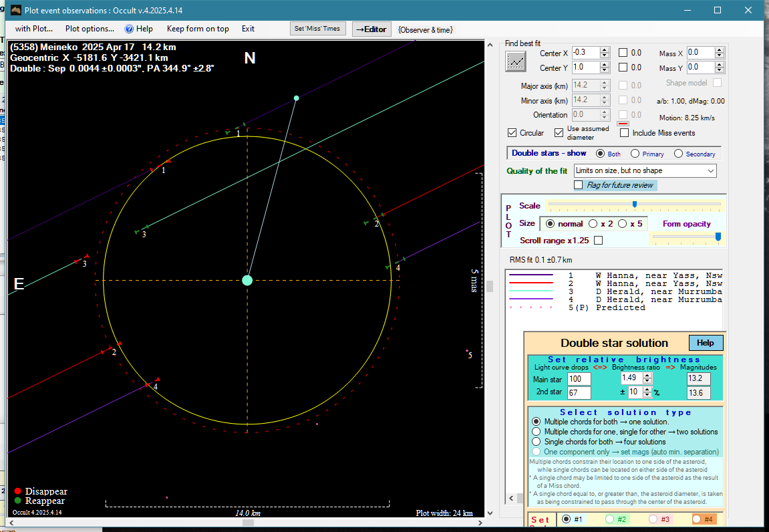This screenshot has width=769, height=532.
Task: Click the Occult app icon in title bar
Action: (x=15, y=10)
